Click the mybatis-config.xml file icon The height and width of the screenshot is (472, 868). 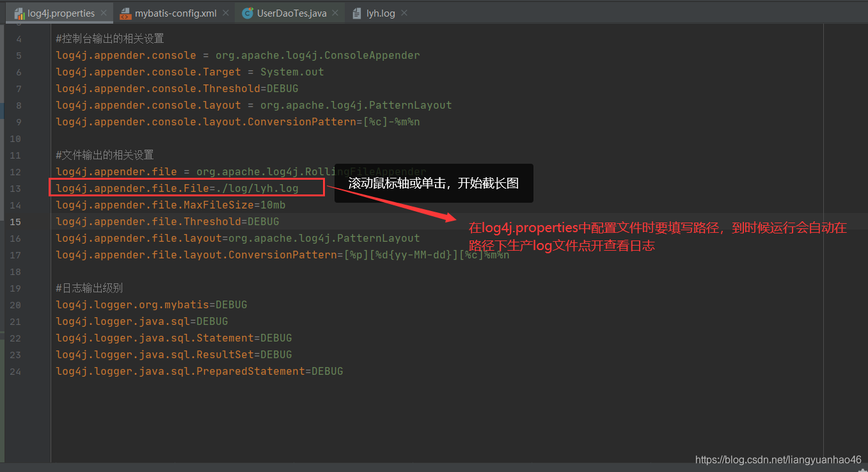[126, 13]
